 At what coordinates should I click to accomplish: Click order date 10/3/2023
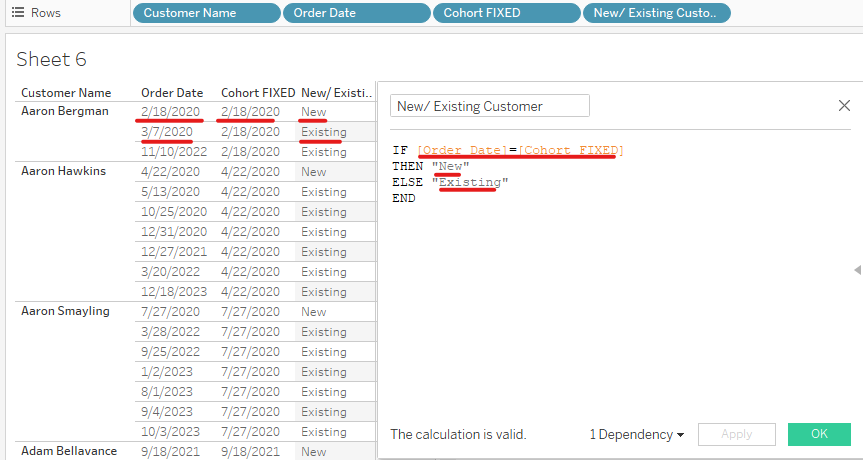point(170,431)
